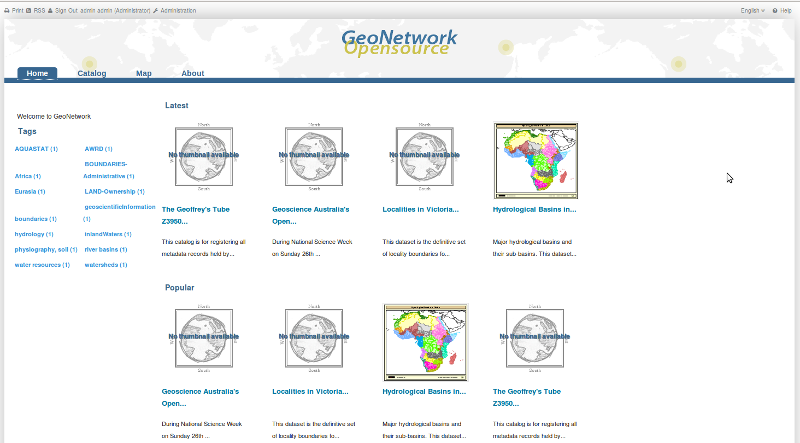The height and width of the screenshot is (443, 800).
Task: Filter by the hydrology tag
Action: tap(34, 234)
